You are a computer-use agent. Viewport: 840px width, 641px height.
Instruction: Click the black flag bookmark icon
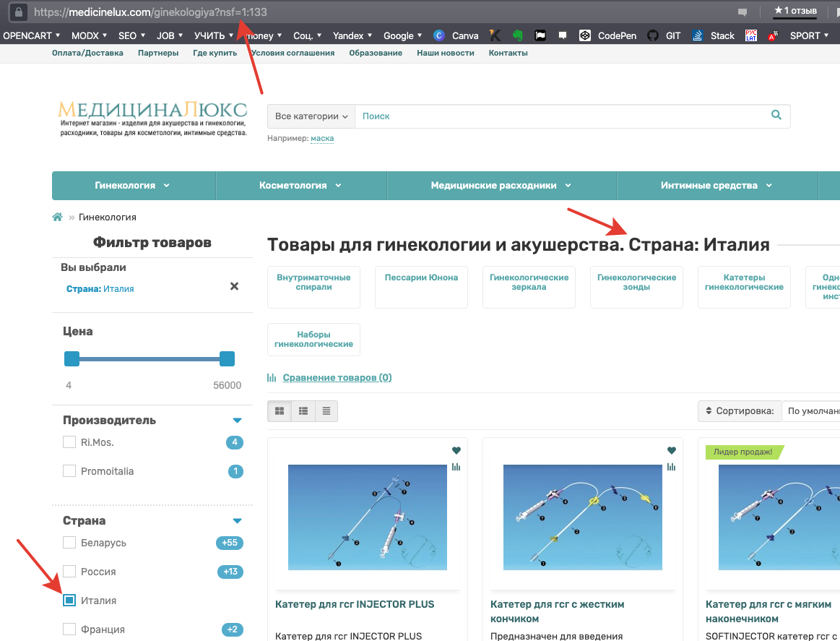point(540,35)
